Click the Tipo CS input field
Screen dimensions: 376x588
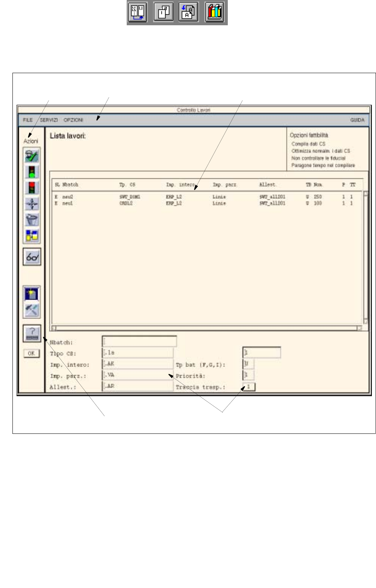pos(138,353)
